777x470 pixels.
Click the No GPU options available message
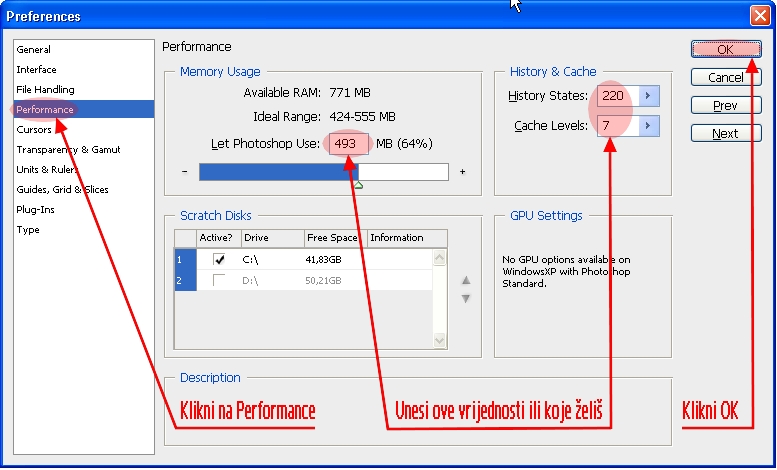point(566,272)
